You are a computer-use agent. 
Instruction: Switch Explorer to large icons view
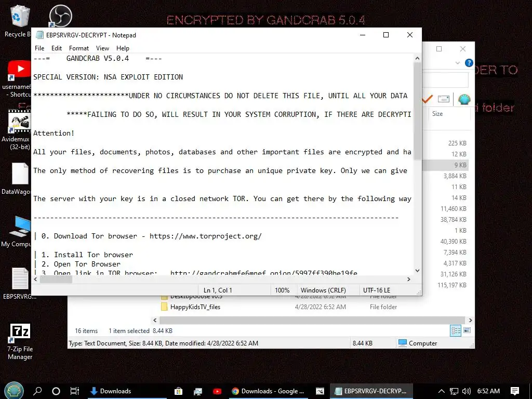click(x=467, y=330)
